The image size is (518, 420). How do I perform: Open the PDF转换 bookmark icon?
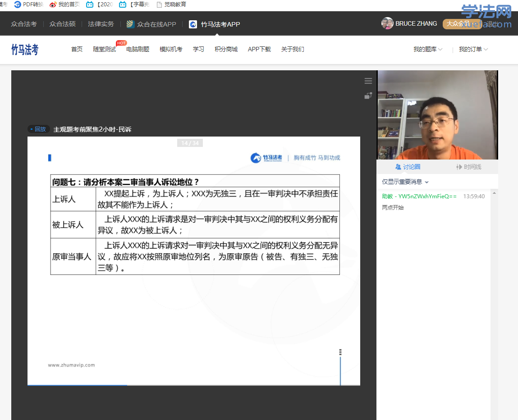click(18, 5)
